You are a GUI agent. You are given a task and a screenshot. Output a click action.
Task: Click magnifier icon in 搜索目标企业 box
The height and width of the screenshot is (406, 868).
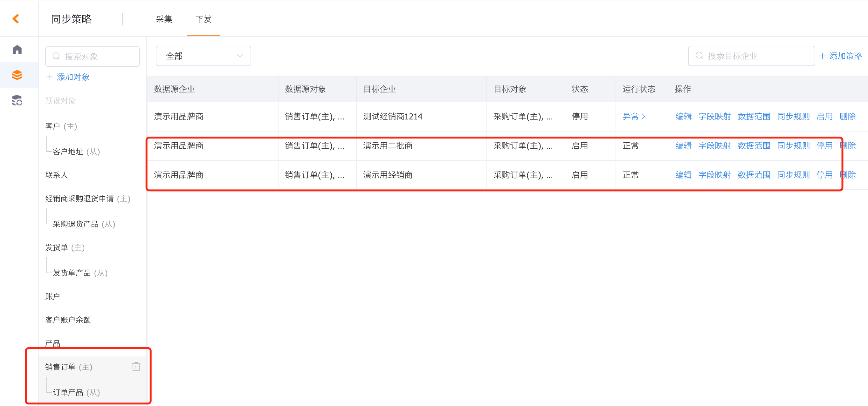coord(699,56)
